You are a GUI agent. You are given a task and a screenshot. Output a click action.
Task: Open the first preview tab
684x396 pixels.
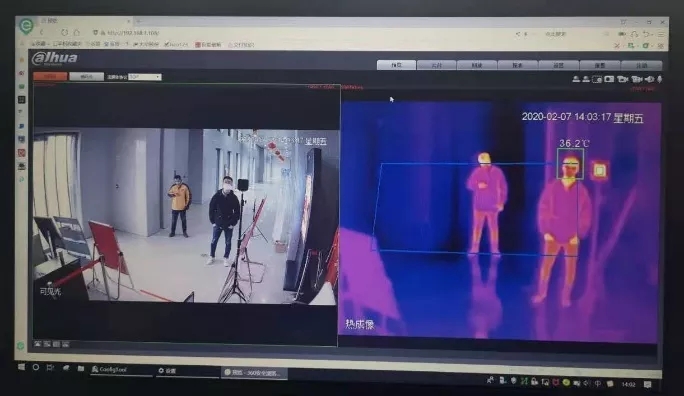396,65
